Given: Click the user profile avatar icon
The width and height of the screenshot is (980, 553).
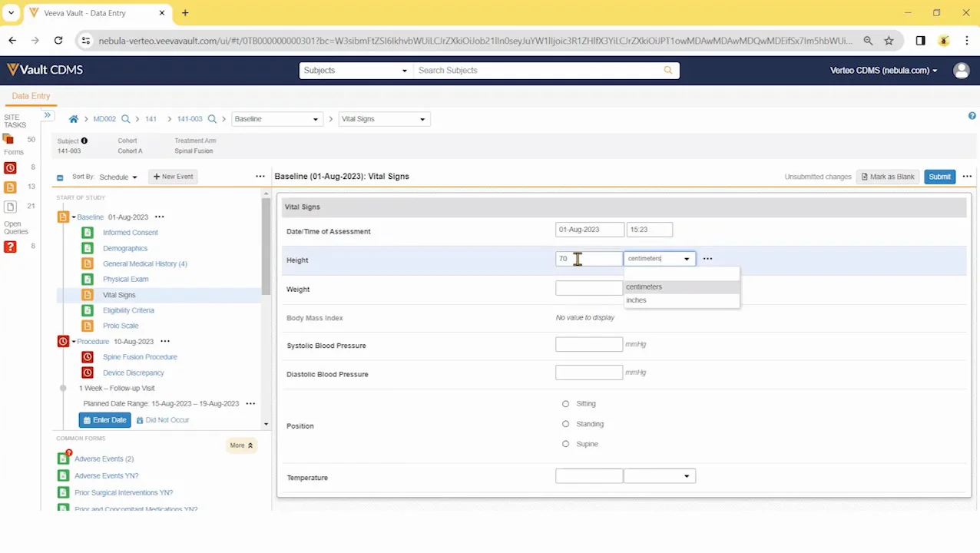Looking at the screenshot, I should click(x=961, y=71).
